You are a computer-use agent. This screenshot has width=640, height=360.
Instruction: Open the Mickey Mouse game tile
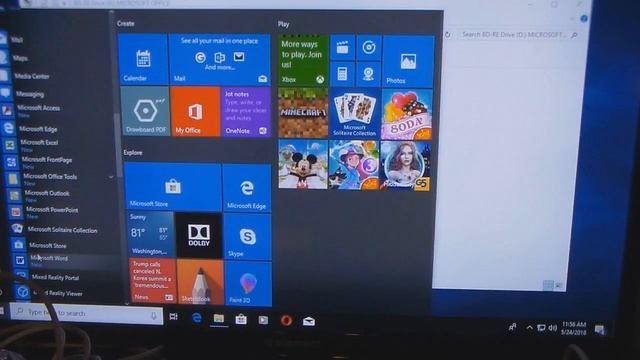pos(303,164)
